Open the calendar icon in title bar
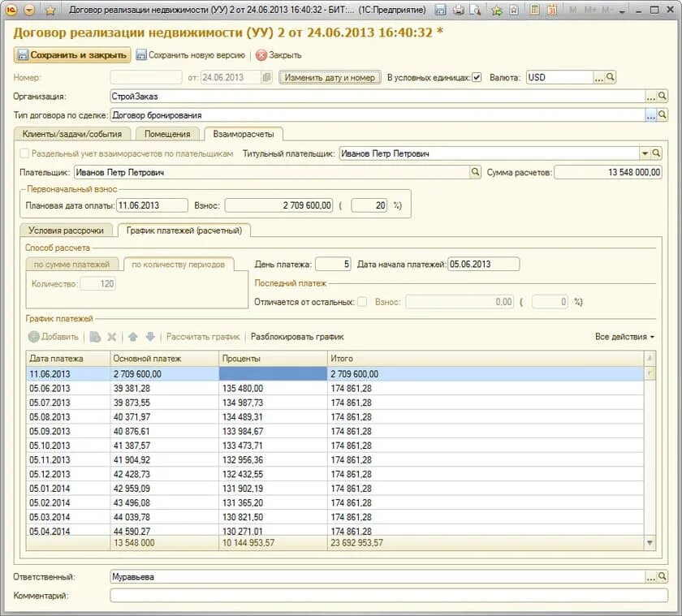Screen dimensions: 682x616 pyautogui.click(x=552, y=10)
